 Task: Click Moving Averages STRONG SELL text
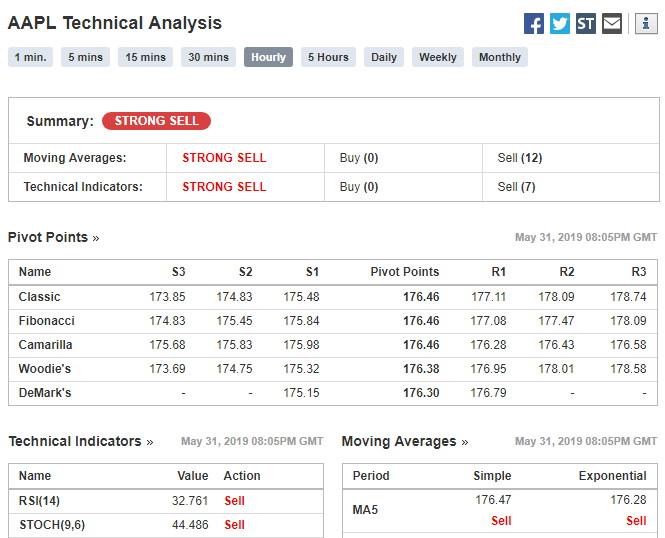[224, 158]
